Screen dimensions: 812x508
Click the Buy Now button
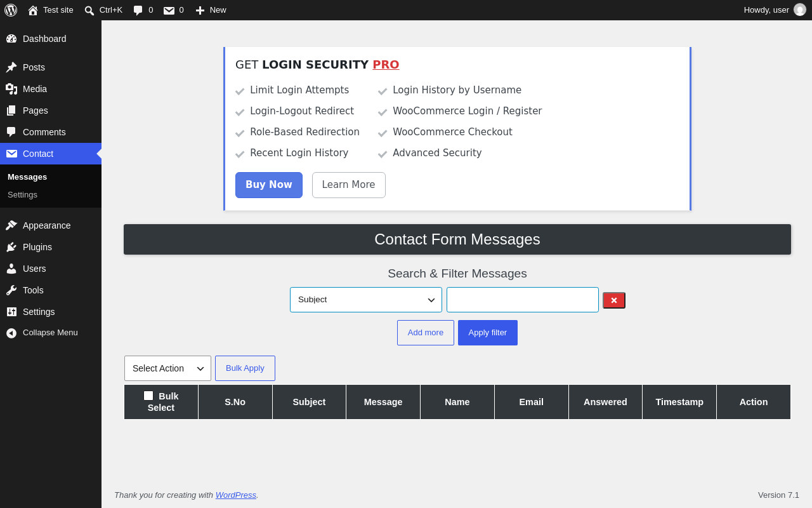pos(269,185)
